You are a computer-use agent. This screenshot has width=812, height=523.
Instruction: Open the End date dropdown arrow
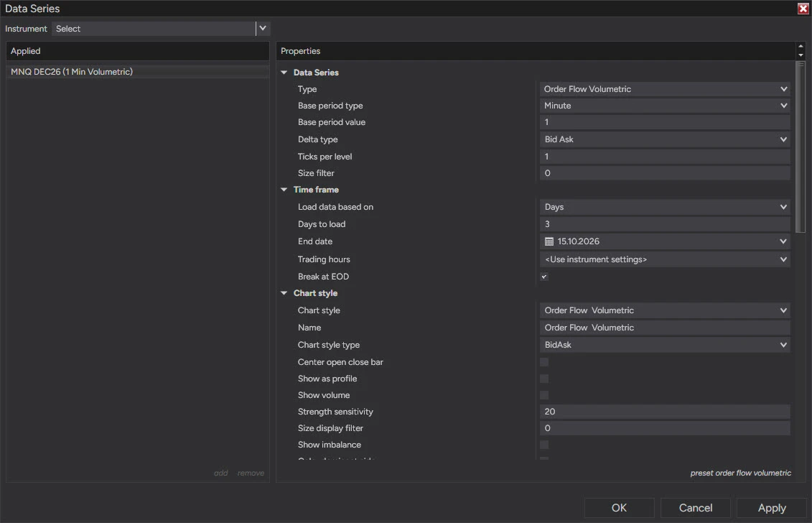click(783, 241)
